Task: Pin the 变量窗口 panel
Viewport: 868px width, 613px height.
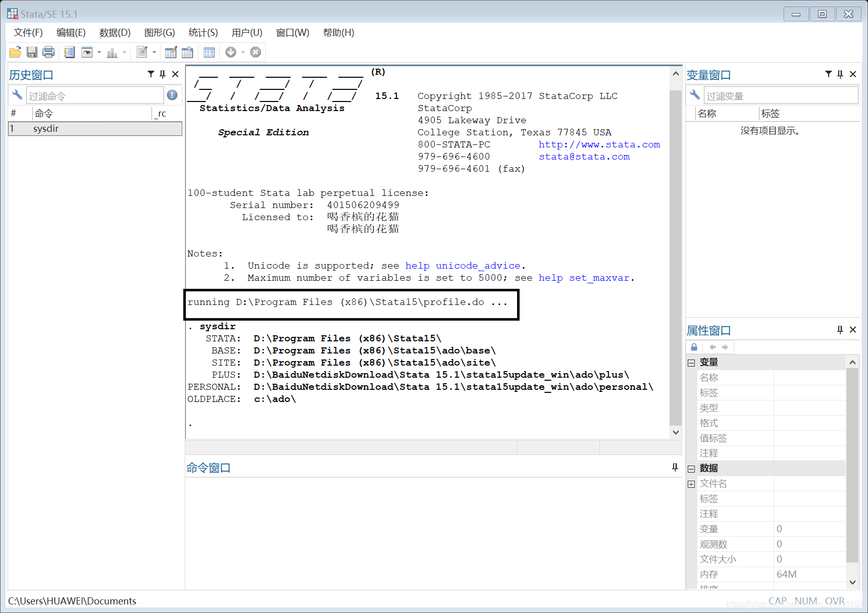Action: click(840, 74)
